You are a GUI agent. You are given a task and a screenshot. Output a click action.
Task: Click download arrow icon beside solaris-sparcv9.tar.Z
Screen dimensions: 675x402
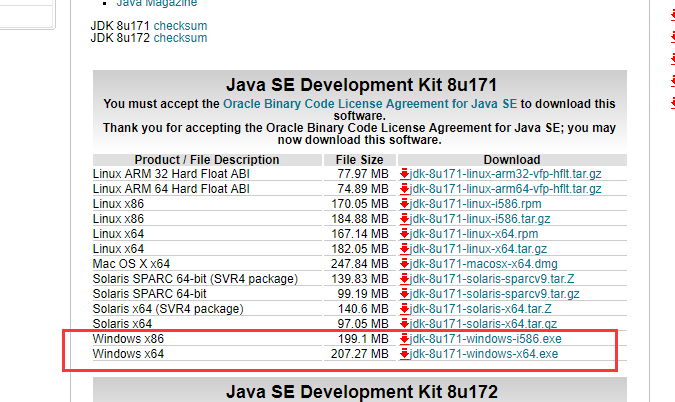click(404, 279)
